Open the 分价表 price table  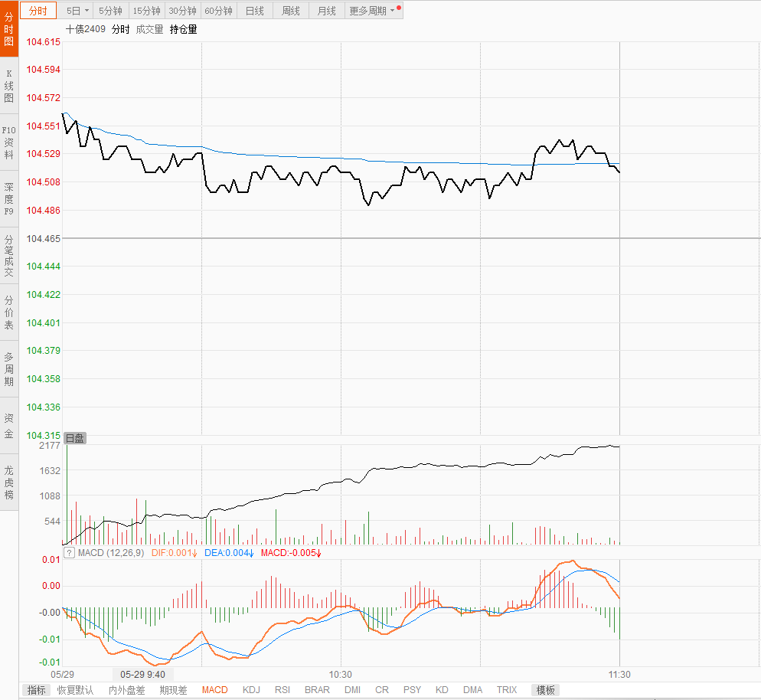(x=9, y=312)
